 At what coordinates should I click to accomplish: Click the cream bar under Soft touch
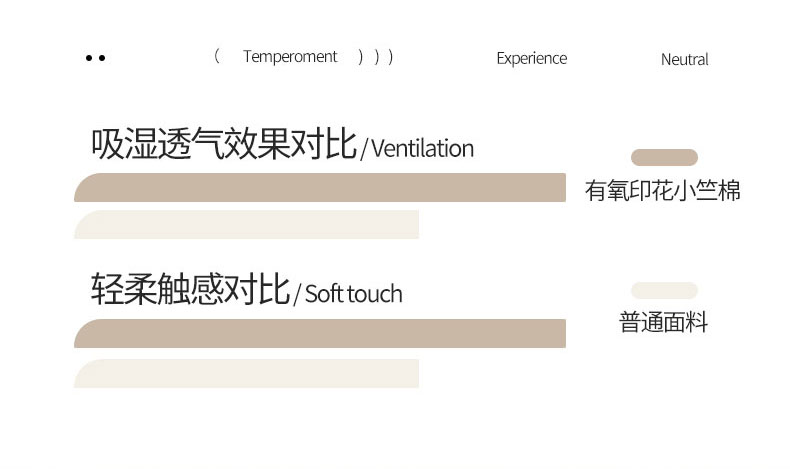(x=247, y=373)
